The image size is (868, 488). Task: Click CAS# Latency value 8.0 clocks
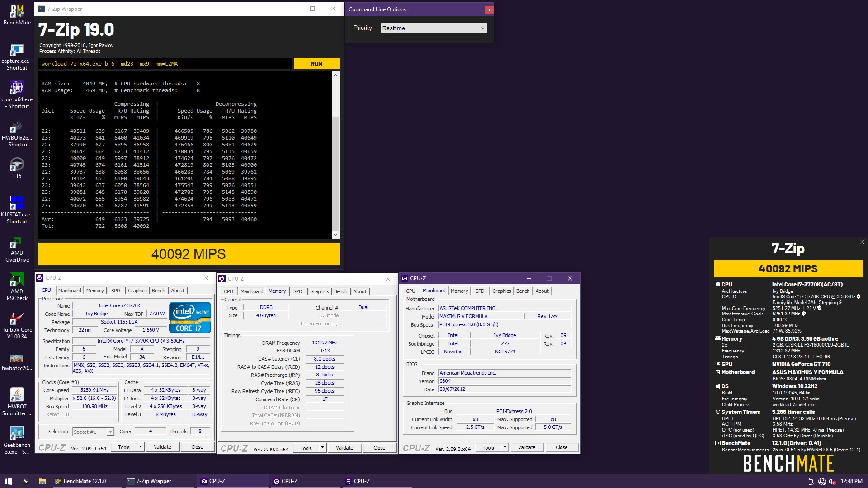325,359
